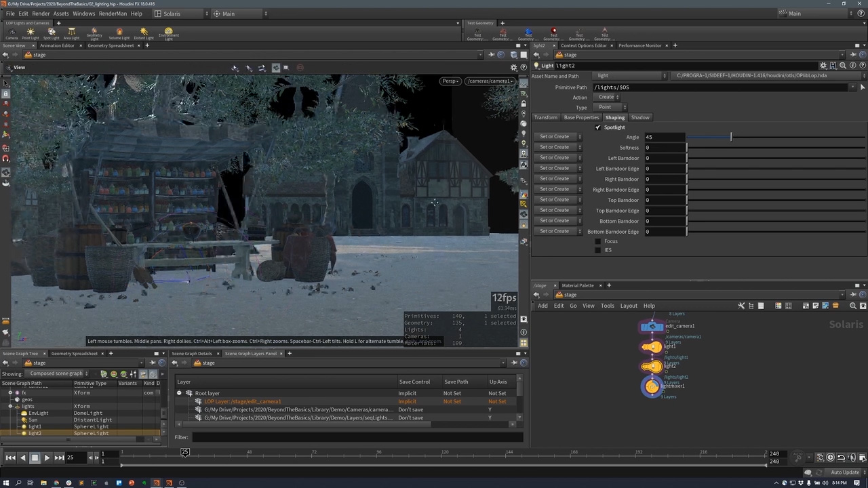Select the Spot Light shelf tool

52,34
